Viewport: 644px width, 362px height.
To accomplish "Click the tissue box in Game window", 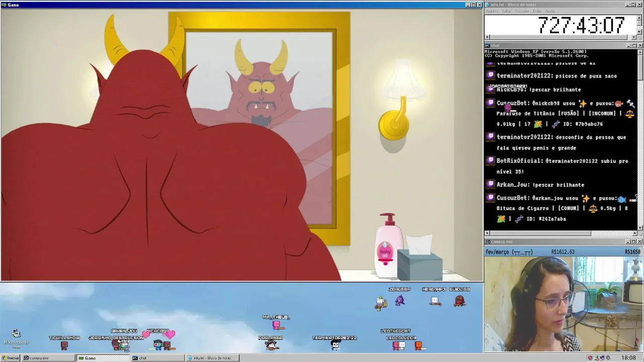I will pyautogui.click(x=420, y=258).
